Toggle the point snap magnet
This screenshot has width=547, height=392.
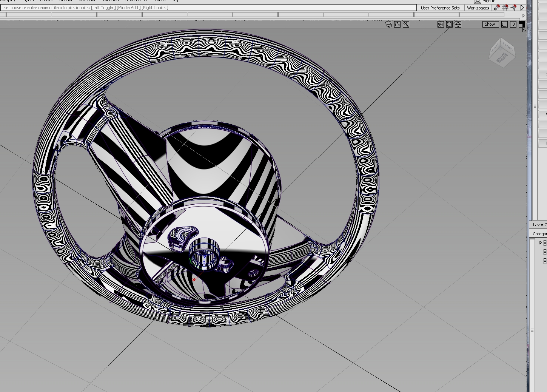click(x=497, y=8)
